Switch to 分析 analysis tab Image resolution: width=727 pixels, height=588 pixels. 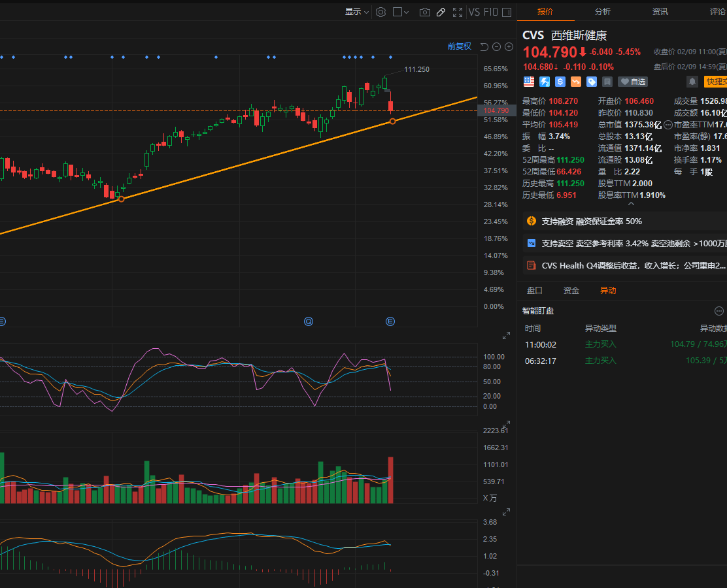coord(603,12)
